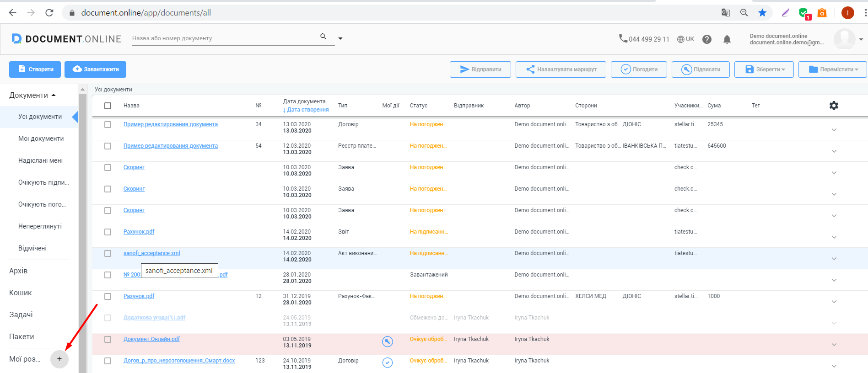
Task: Open the Зберегти dropdown
Action: (764, 69)
